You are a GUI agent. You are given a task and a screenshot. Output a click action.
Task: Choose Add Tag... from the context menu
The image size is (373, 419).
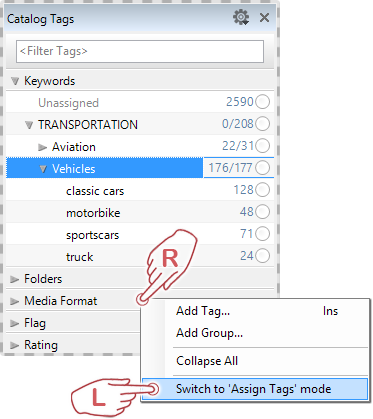tap(255, 311)
